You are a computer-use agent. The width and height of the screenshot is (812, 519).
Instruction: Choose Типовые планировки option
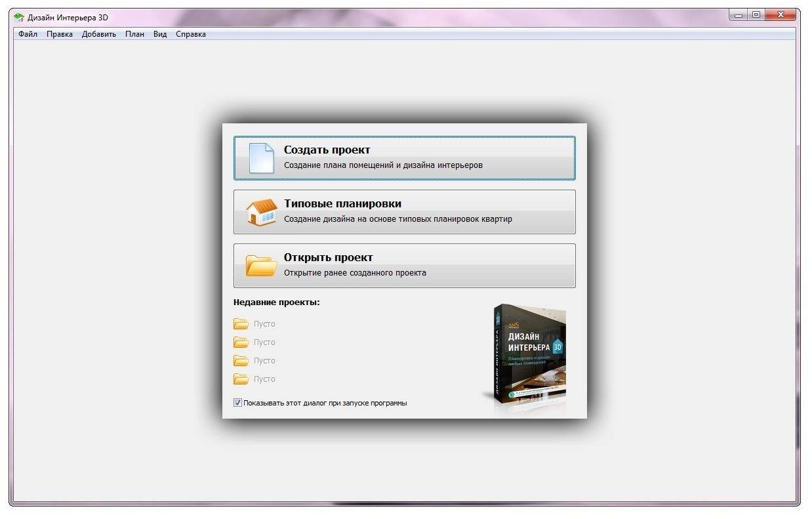[x=405, y=212]
